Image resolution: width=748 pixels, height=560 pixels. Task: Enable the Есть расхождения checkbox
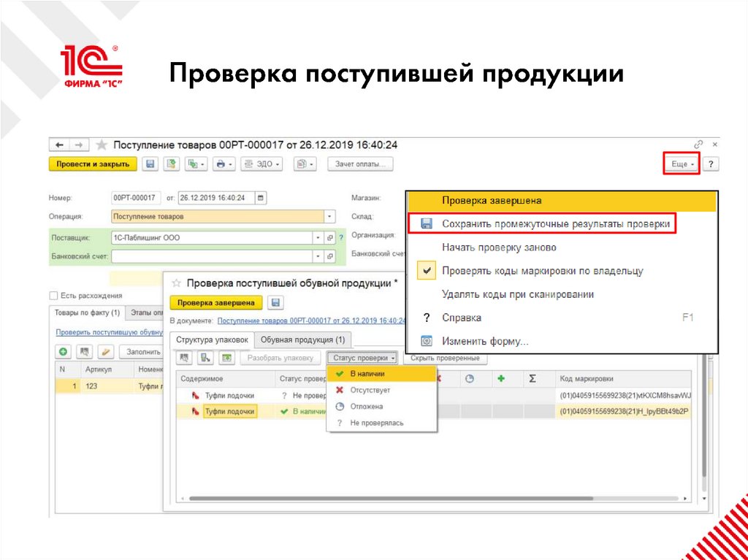(52, 295)
